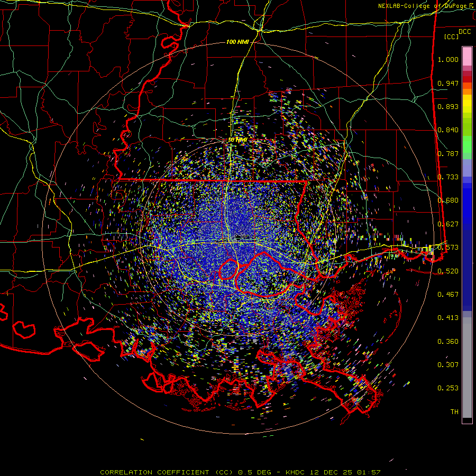Click the TH threshold label in legend
This screenshot has width=476, height=476.
pyautogui.click(x=454, y=412)
